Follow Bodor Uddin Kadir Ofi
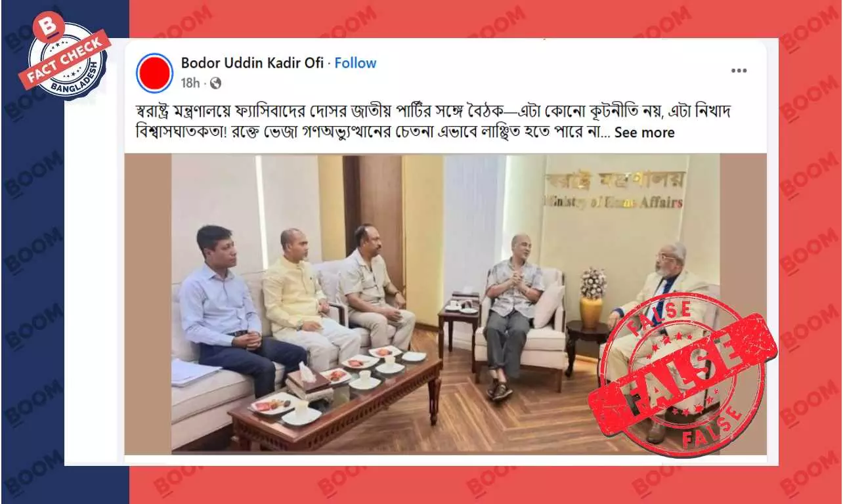 point(355,63)
